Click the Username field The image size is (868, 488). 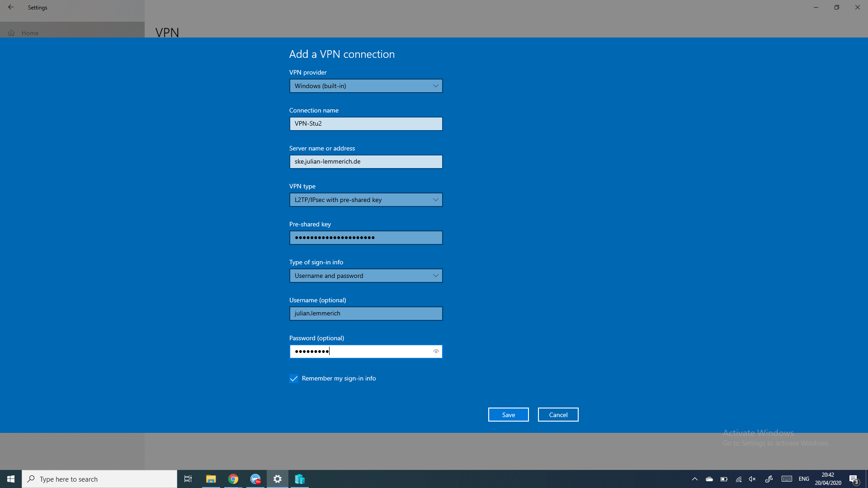(366, 314)
